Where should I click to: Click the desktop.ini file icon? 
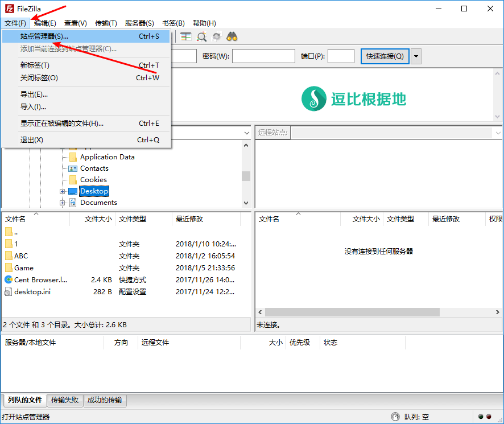tap(9, 291)
